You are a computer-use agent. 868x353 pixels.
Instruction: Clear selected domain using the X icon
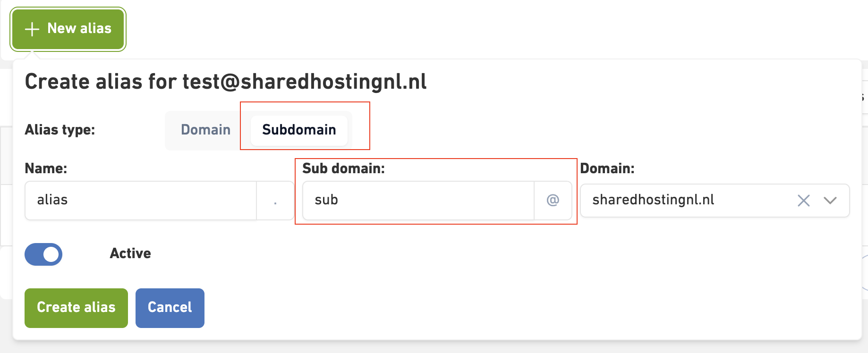point(803,201)
